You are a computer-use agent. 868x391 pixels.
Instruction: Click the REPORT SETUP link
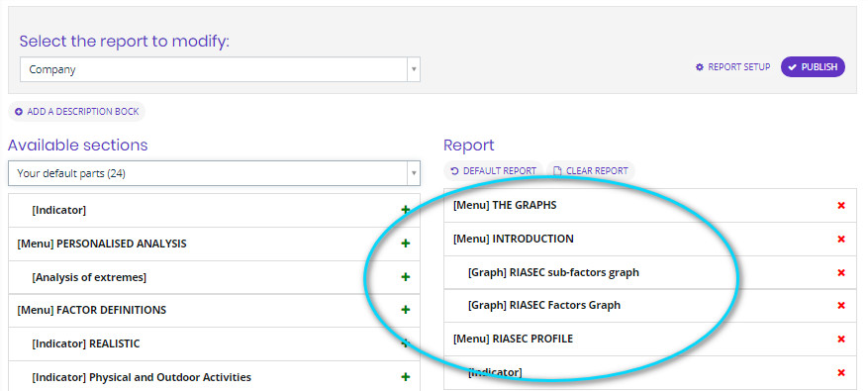tap(733, 67)
